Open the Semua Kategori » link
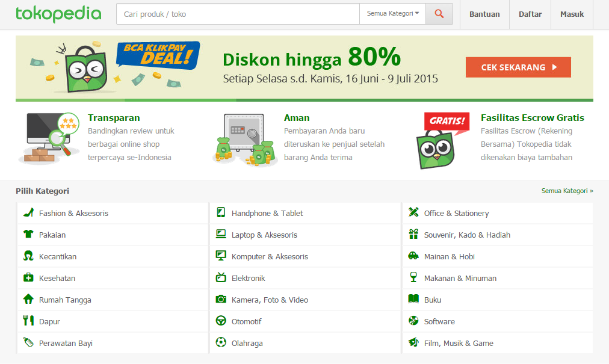Screen dimensions: 609x364 click(x=567, y=191)
